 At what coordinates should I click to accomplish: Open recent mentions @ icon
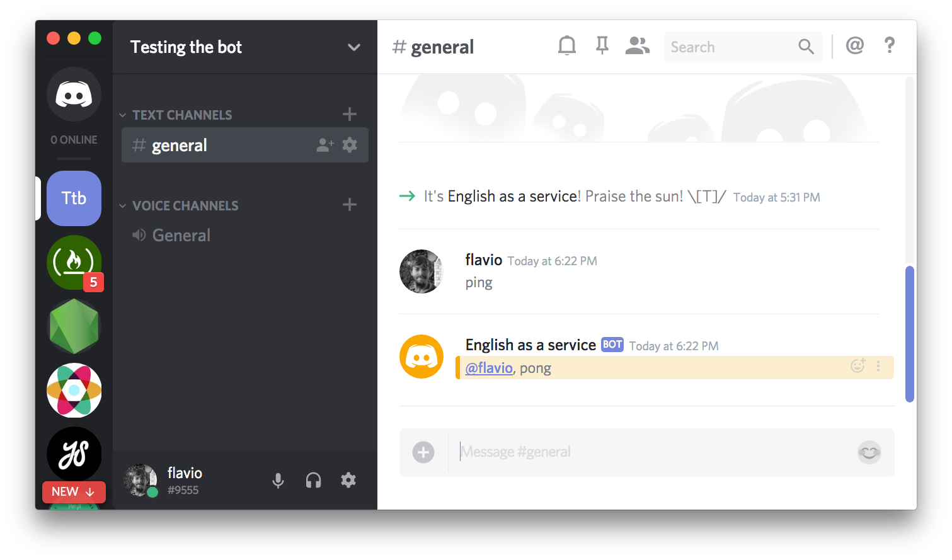click(x=855, y=45)
